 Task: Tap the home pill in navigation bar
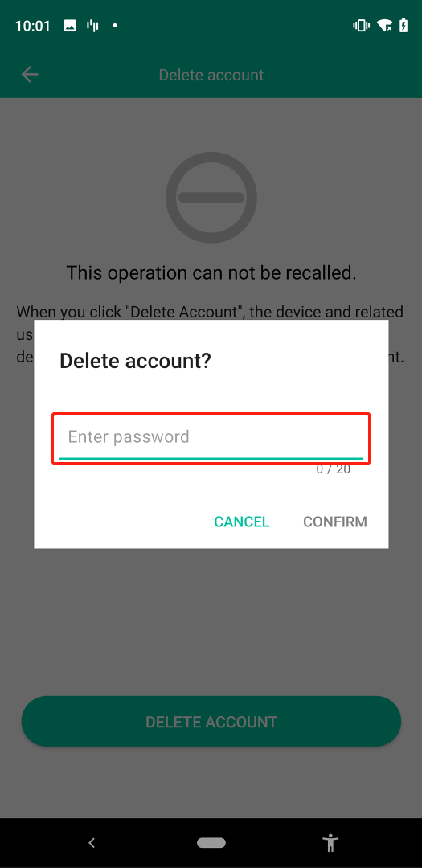point(211,843)
